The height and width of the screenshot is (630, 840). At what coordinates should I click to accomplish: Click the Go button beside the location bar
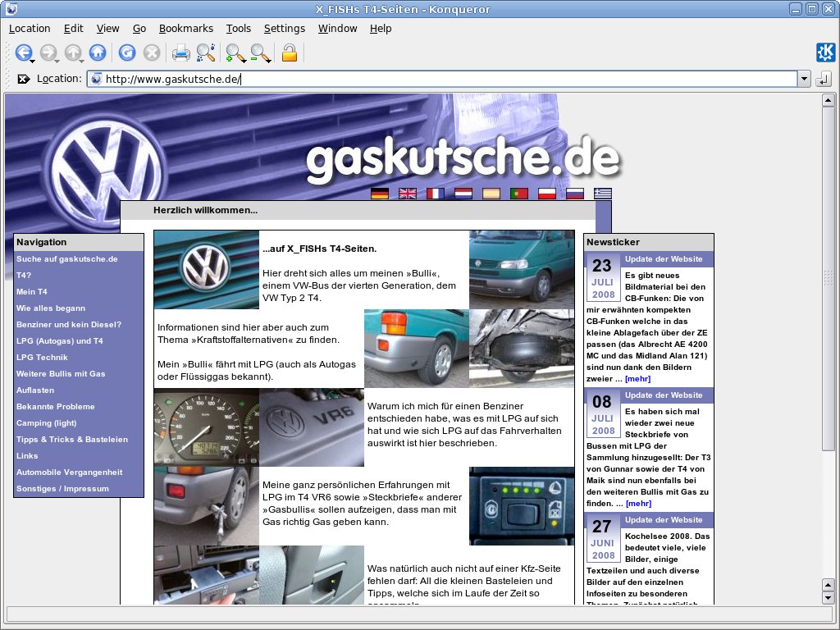[823, 80]
